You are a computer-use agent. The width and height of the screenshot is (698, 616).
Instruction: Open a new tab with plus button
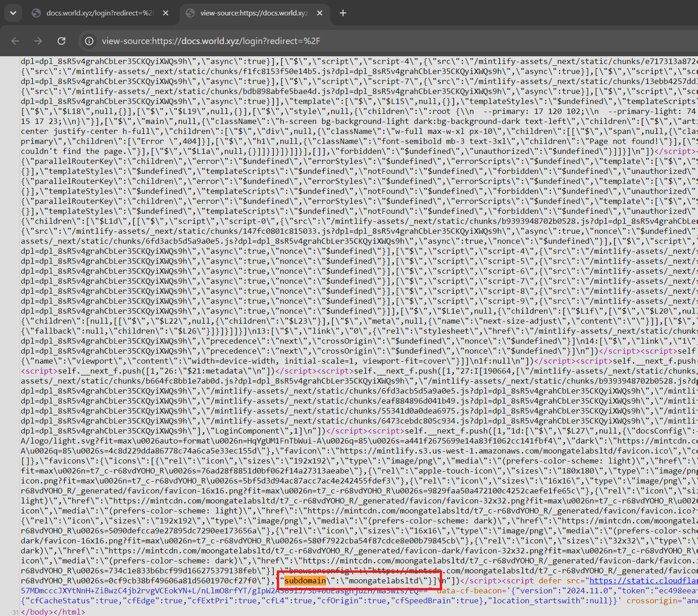click(343, 13)
